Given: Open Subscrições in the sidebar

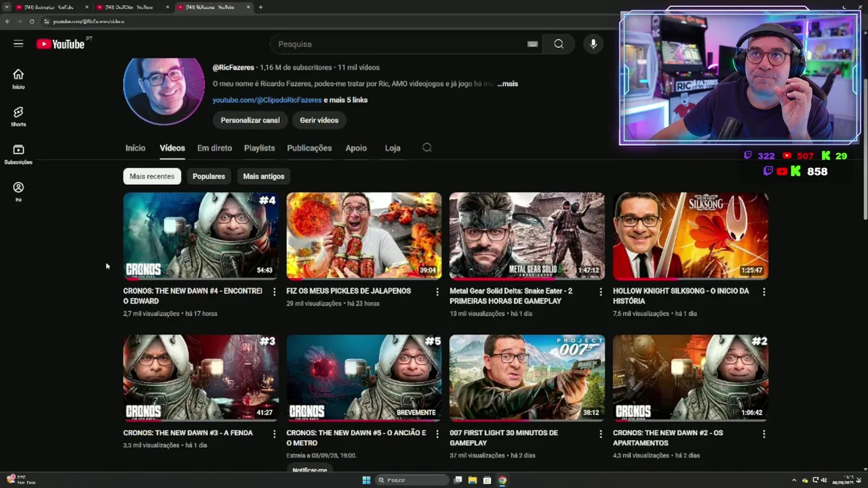Looking at the screenshot, I should pyautogui.click(x=18, y=155).
